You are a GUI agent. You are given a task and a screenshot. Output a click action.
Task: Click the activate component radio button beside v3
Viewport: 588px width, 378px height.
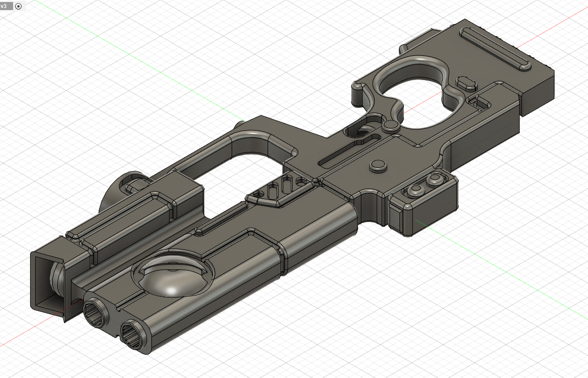19,7
